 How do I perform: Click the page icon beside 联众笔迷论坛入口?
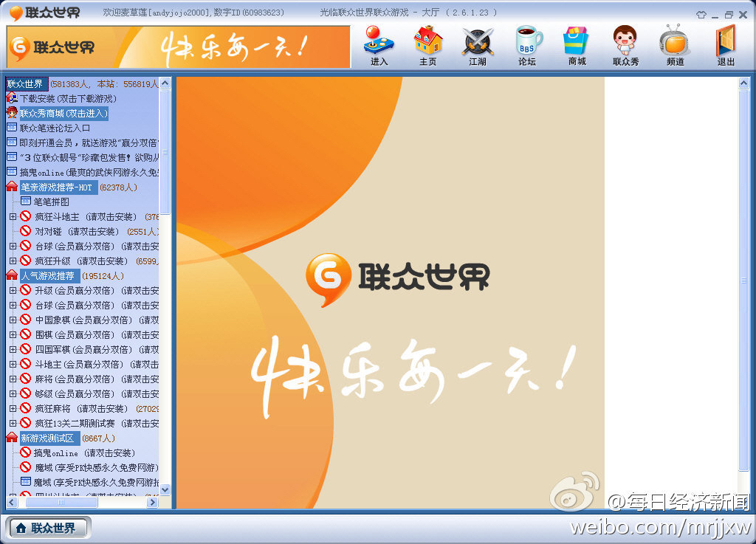tap(12, 128)
